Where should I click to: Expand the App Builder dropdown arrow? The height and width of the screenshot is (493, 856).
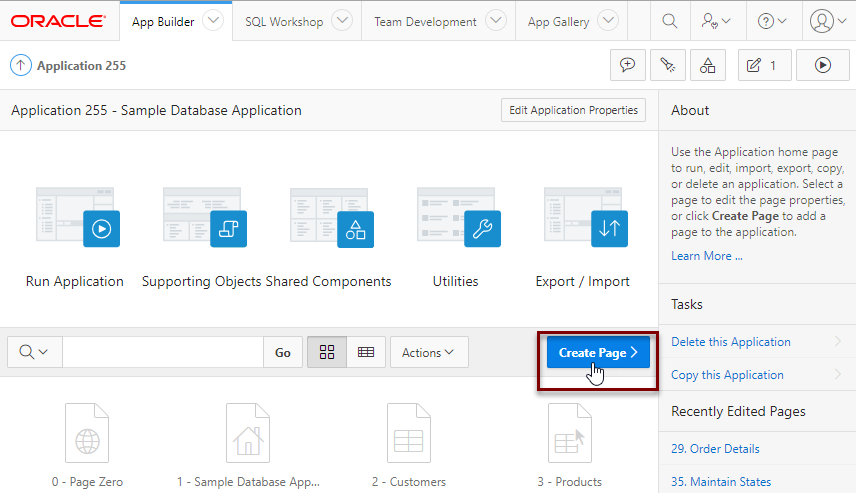pos(213,21)
